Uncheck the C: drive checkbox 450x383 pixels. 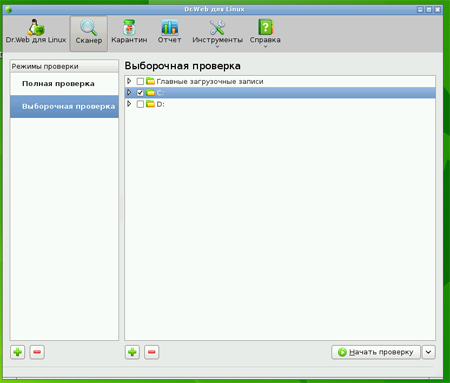point(140,93)
